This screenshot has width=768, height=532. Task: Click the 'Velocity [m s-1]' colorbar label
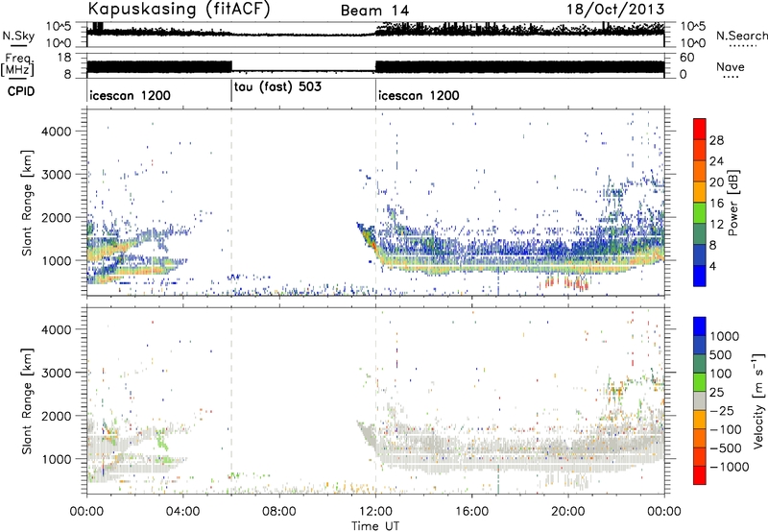pyautogui.click(x=758, y=400)
